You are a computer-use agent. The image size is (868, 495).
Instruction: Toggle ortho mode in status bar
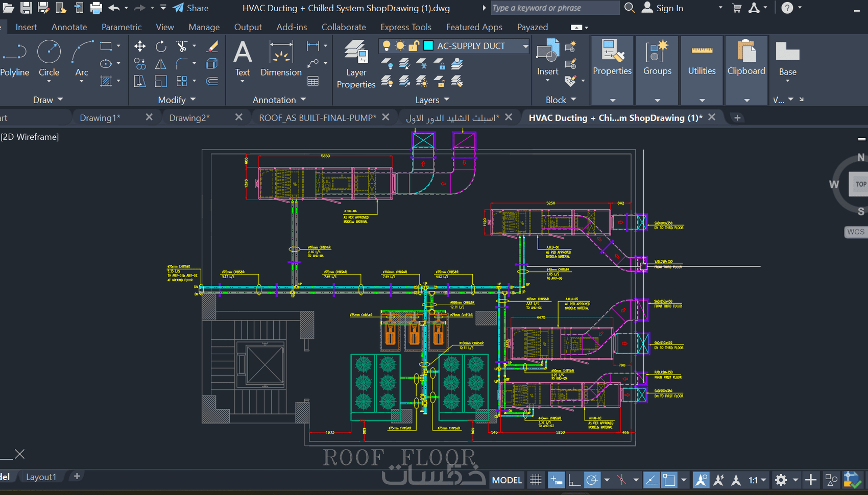point(574,480)
